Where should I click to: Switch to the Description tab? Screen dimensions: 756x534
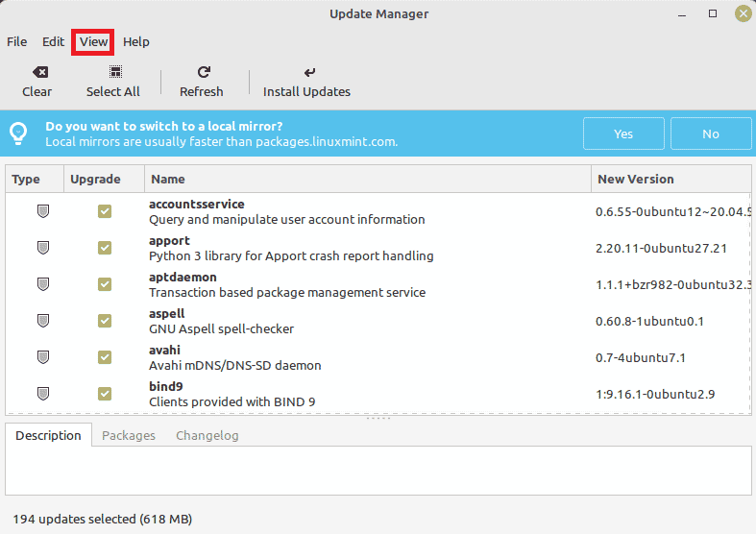coord(48,435)
